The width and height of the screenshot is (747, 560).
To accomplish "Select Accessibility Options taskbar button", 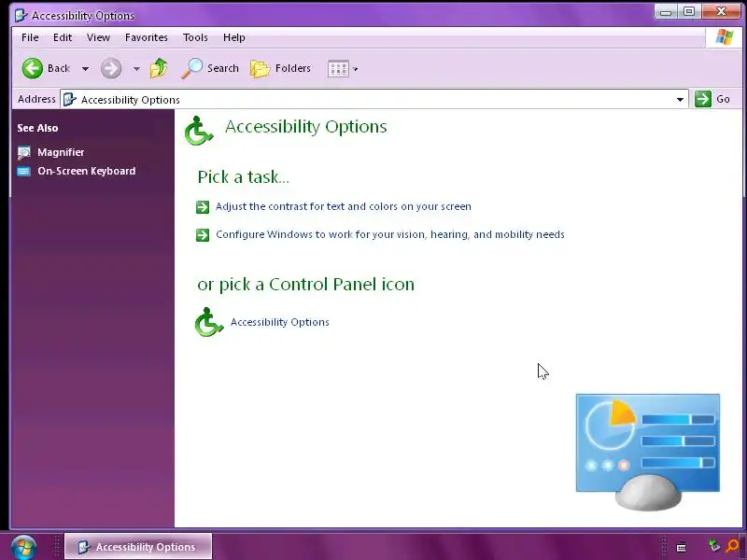I will (138, 547).
